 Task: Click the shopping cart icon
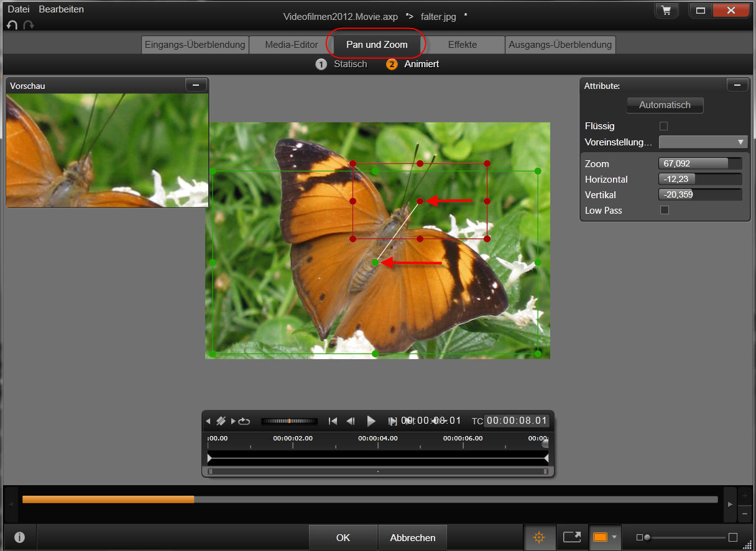666,11
